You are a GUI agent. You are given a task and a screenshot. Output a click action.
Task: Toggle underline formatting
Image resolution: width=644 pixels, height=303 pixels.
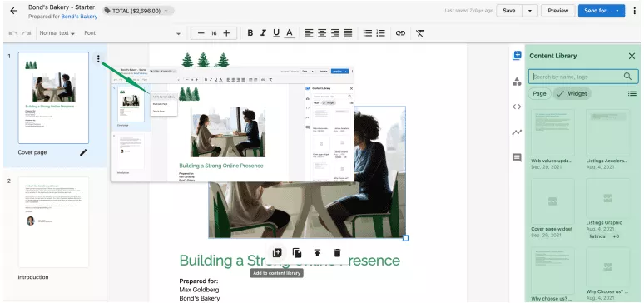276,33
